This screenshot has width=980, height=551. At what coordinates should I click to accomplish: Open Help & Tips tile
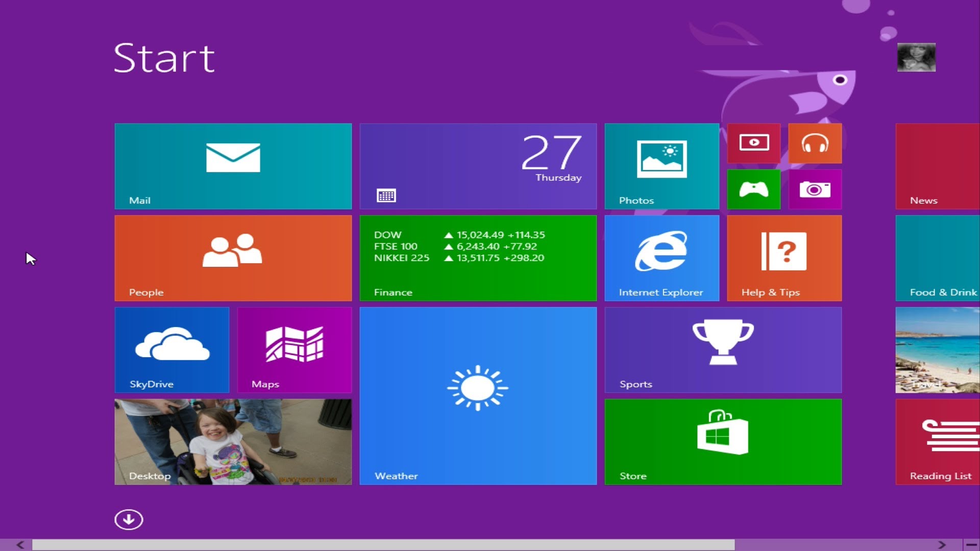[784, 258]
